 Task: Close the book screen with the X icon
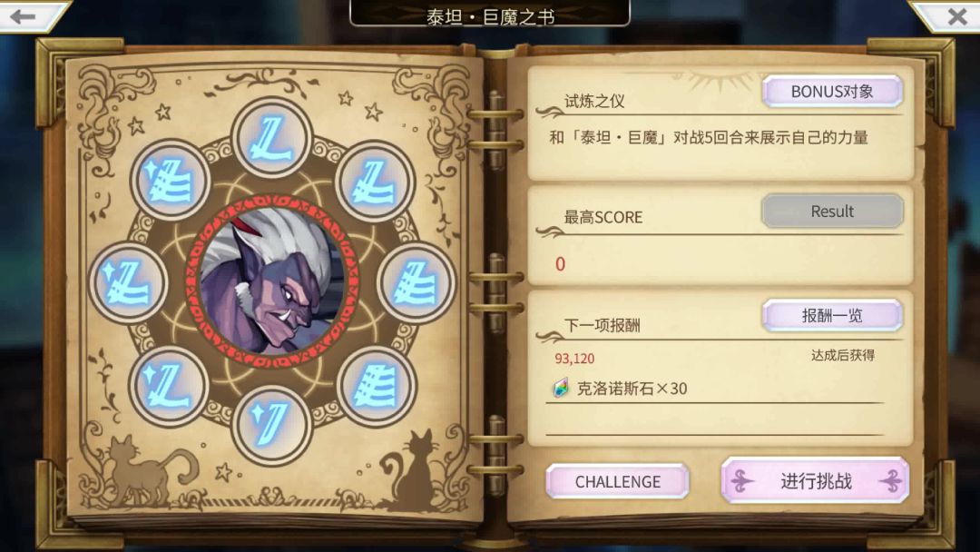955,15
